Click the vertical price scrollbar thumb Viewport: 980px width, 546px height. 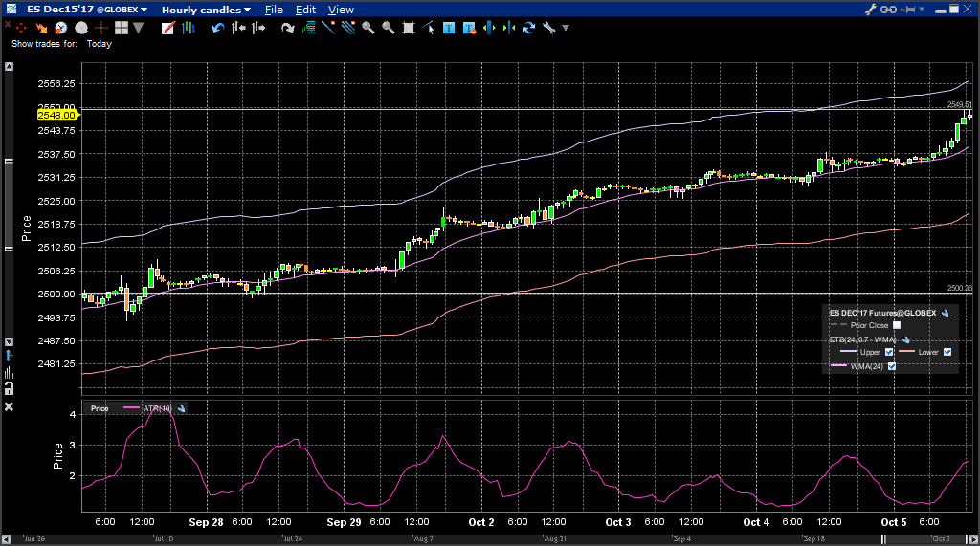click(9, 205)
